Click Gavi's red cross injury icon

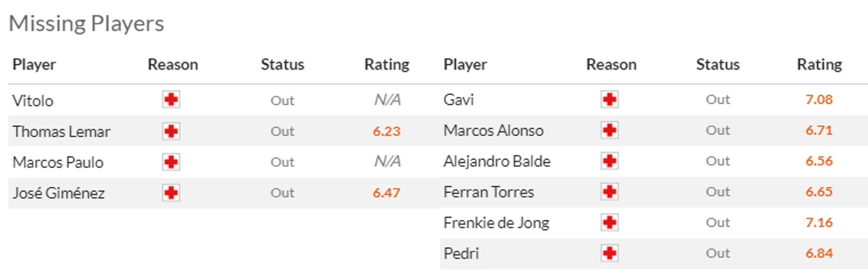coord(609,99)
